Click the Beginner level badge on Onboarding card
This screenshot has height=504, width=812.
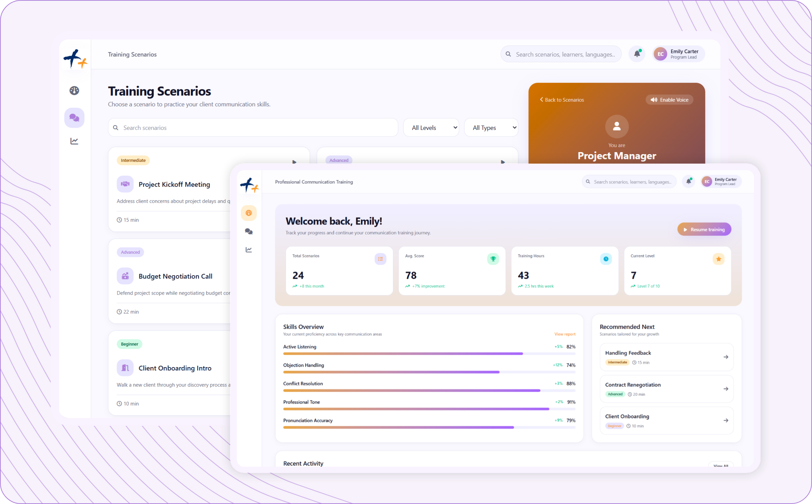click(129, 344)
